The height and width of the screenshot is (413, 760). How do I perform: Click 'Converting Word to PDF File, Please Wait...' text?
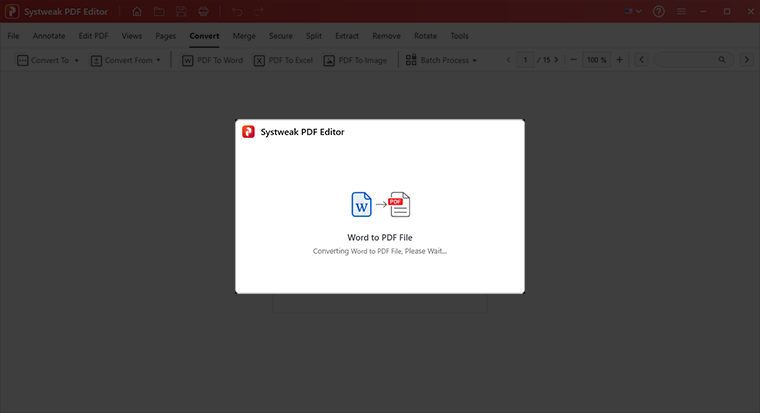pyautogui.click(x=380, y=251)
